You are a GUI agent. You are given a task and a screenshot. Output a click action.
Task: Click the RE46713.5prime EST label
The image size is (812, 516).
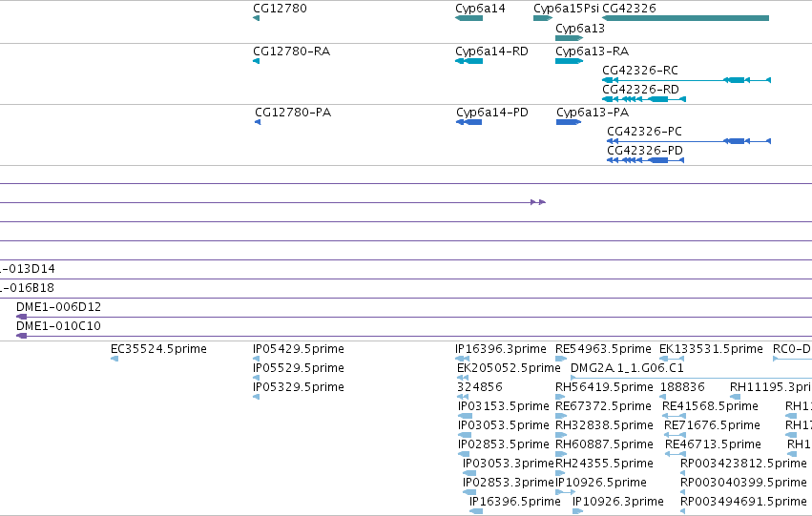[x=713, y=444]
